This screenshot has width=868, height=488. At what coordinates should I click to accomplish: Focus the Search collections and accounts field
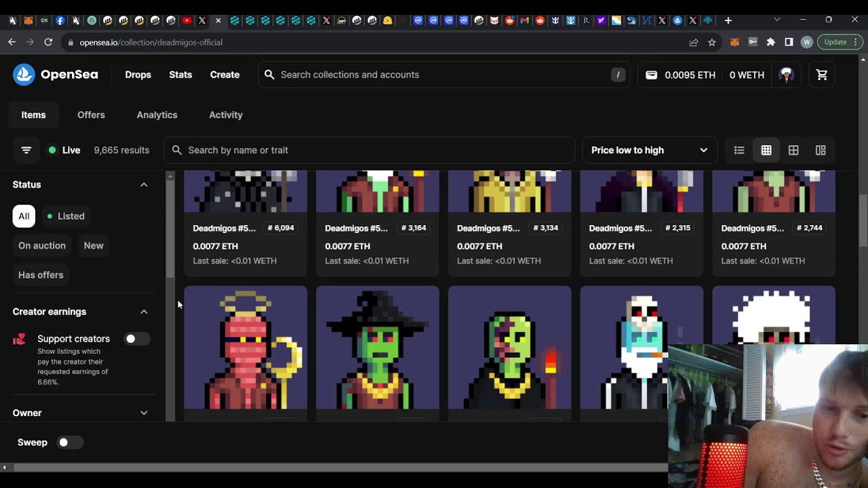tap(443, 75)
